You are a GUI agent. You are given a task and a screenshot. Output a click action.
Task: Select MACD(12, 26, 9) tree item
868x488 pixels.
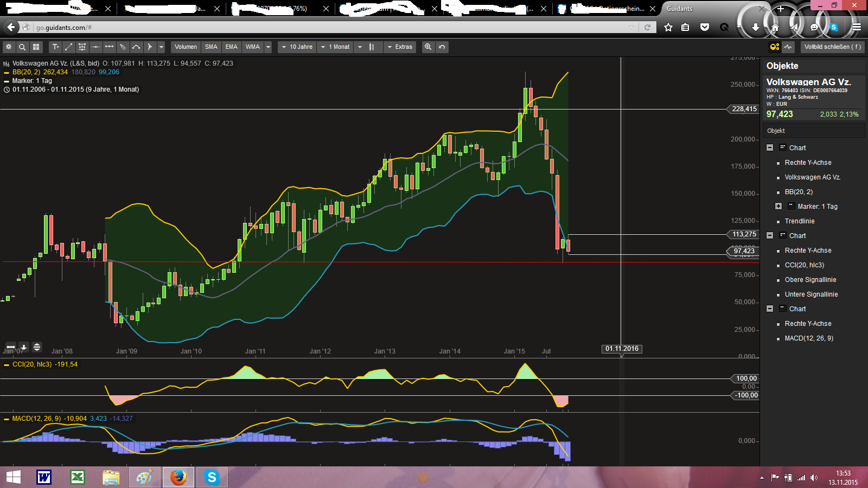point(809,338)
